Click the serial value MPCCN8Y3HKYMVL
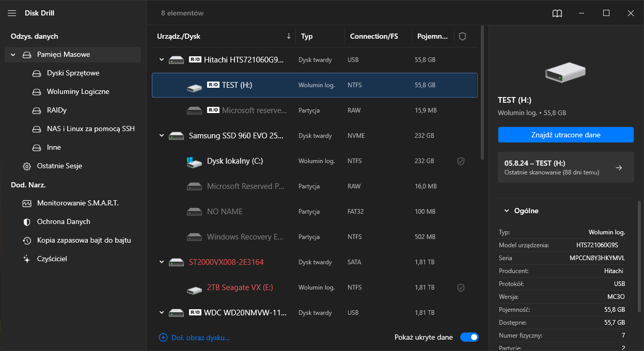 (x=597, y=258)
